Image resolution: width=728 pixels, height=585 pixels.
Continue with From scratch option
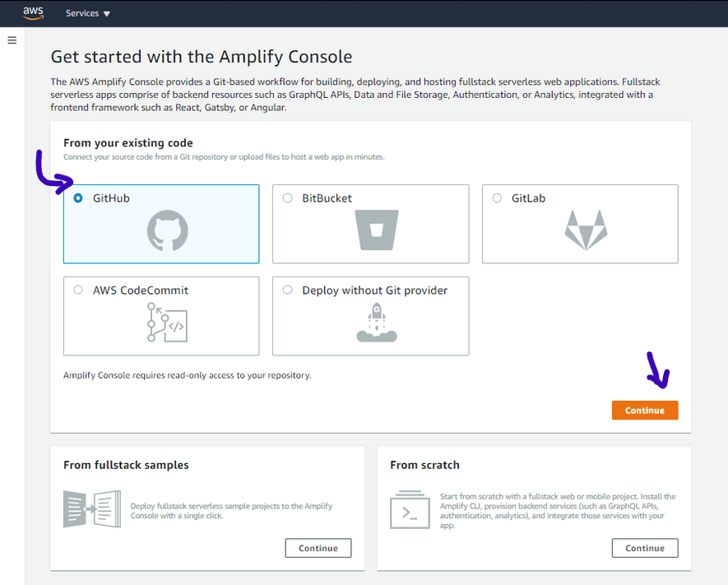pyautogui.click(x=645, y=548)
